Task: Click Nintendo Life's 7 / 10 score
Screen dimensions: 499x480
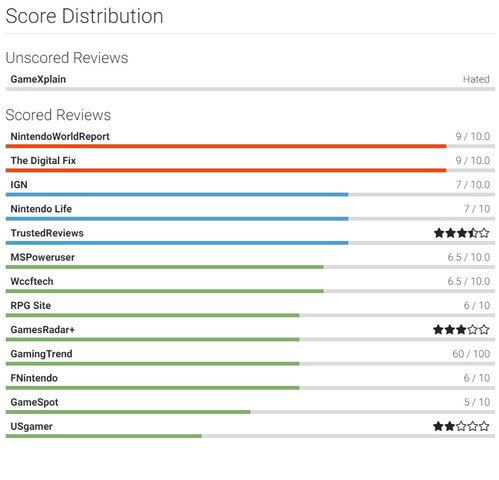Action: (477, 209)
